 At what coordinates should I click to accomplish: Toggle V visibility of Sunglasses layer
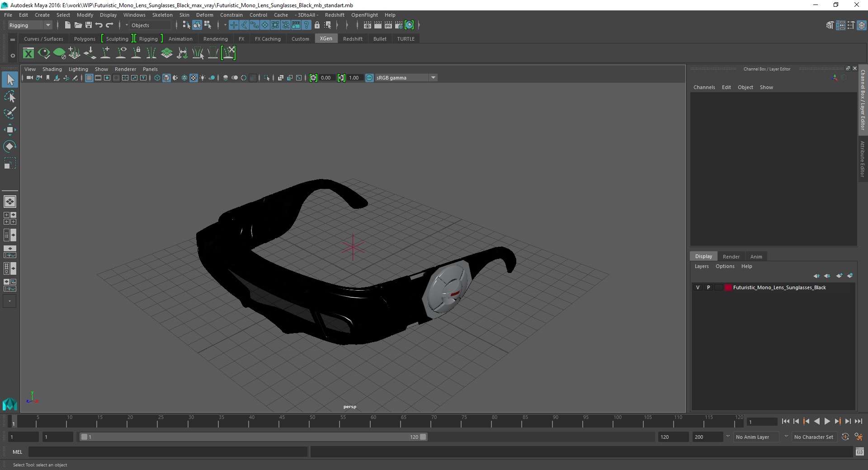pos(698,287)
